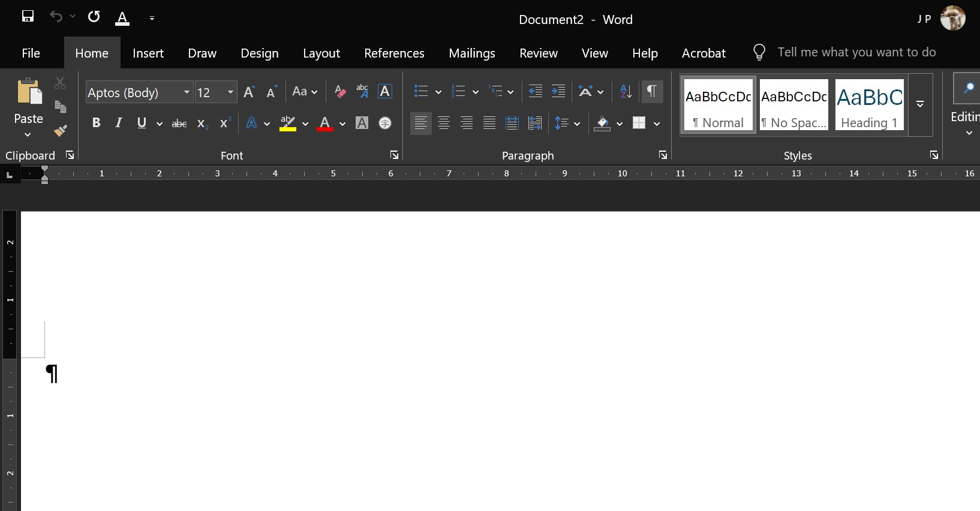Apply the Normal style
Image resolution: width=980 pixels, height=511 pixels.
pos(719,105)
